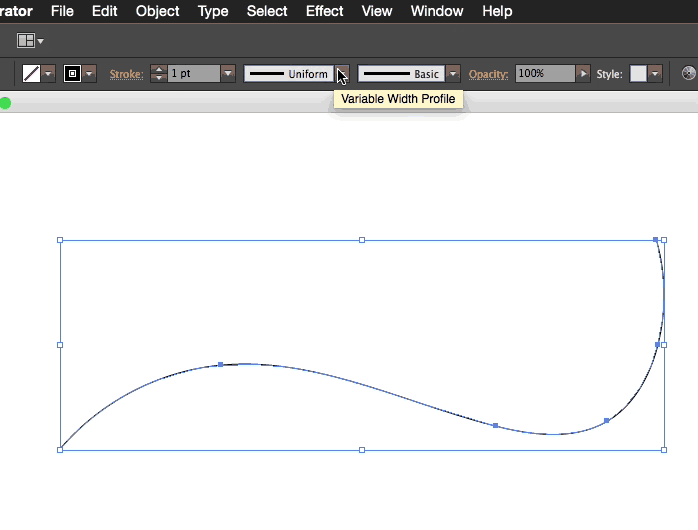This screenshot has height=530, width=698.
Task: Click the stroke color swatch
Action: click(72, 74)
